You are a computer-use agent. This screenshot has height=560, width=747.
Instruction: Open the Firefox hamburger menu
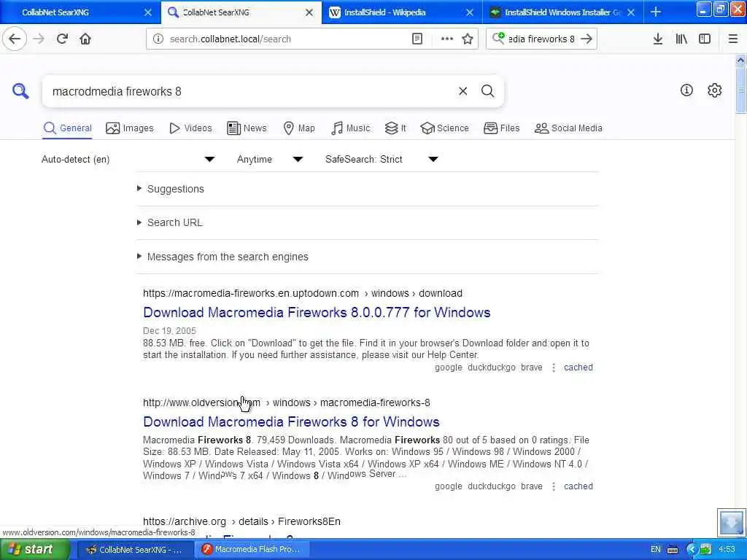733,39
